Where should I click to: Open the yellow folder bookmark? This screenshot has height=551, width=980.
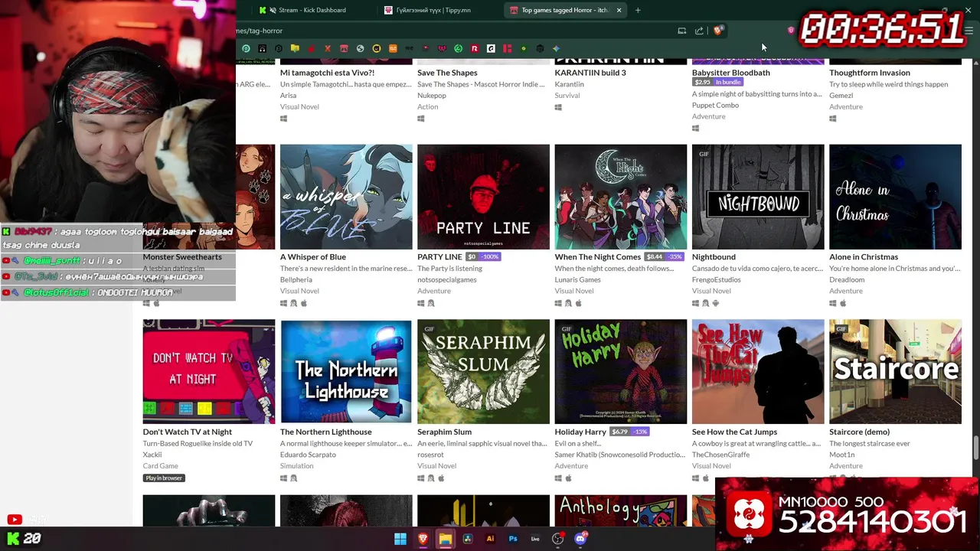(x=295, y=48)
